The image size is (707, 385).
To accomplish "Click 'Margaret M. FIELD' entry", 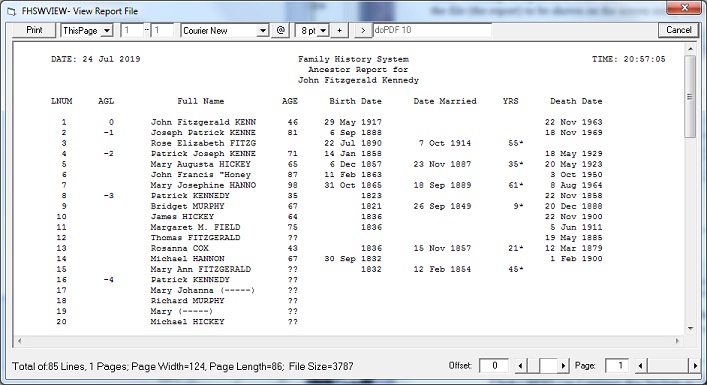I will coord(195,227).
